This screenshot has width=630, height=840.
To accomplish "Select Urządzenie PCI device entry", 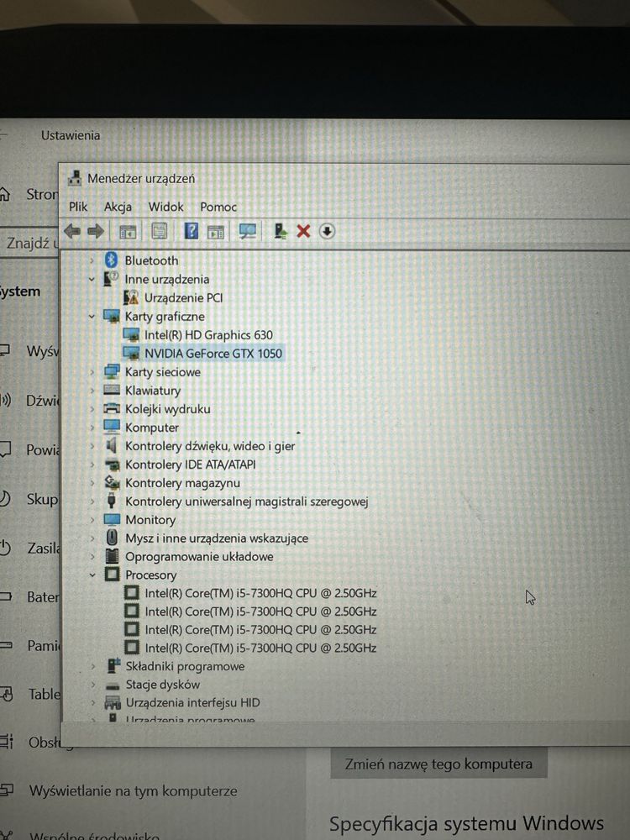I will [183, 298].
